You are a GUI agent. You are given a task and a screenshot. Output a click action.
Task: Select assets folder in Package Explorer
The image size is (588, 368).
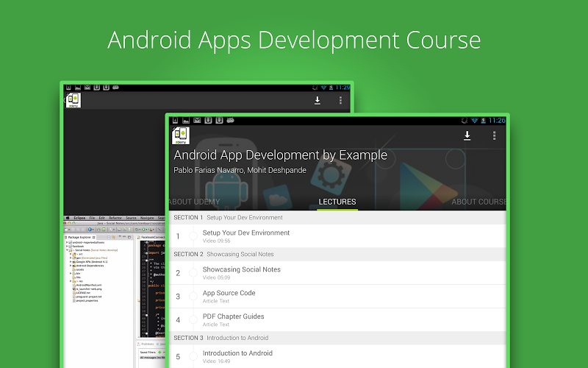click(78, 269)
